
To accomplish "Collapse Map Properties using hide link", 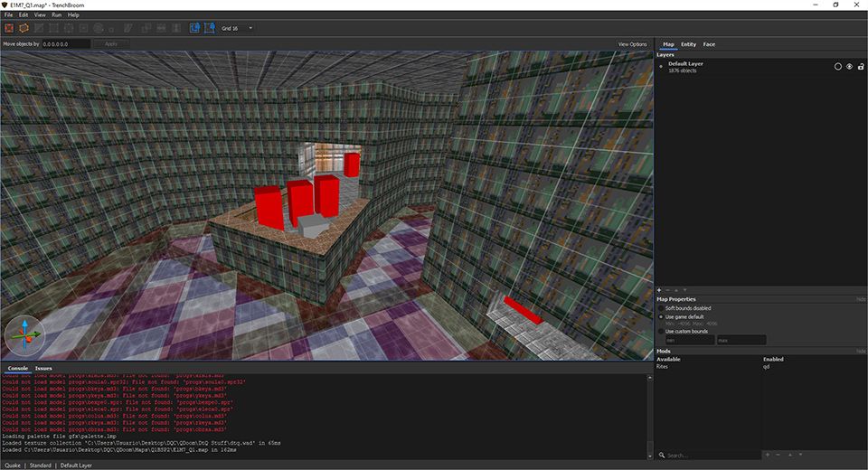I will tap(861, 299).
